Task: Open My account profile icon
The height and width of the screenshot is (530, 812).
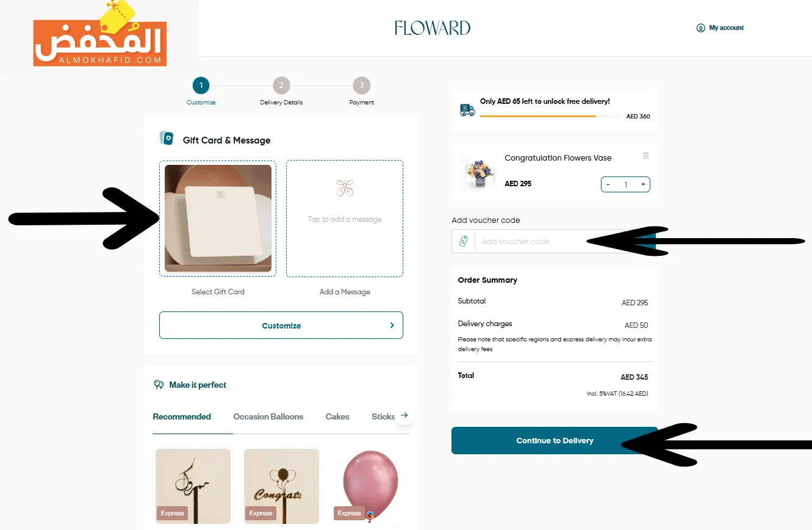Action: click(x=700, y=27)
